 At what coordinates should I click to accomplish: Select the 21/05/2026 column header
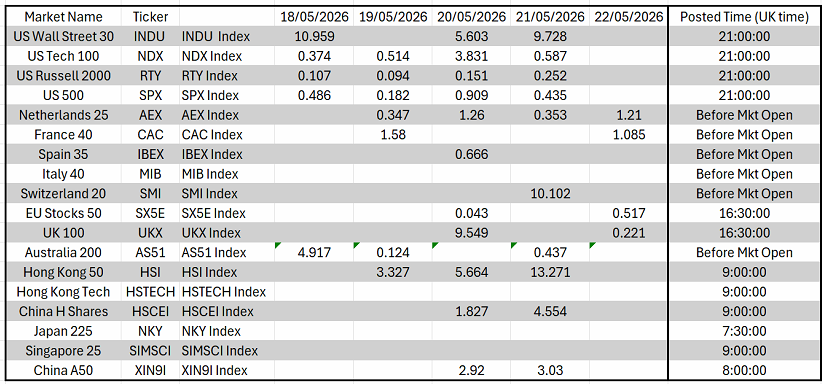[550, 17]
